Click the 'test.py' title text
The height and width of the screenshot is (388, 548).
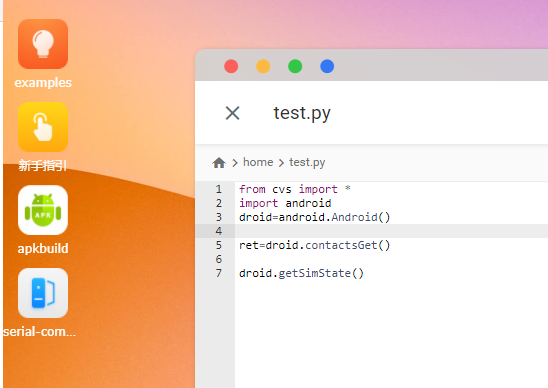(x=302, y=113)
